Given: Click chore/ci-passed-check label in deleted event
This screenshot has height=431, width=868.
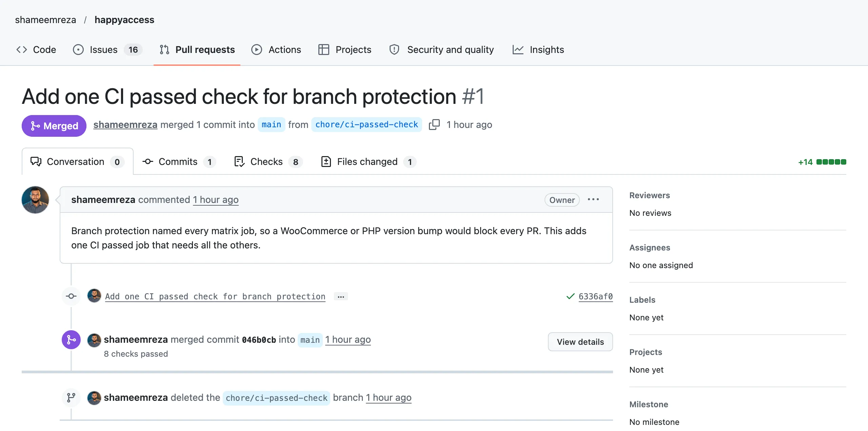Looking at the screenshot, I should 276,398.
